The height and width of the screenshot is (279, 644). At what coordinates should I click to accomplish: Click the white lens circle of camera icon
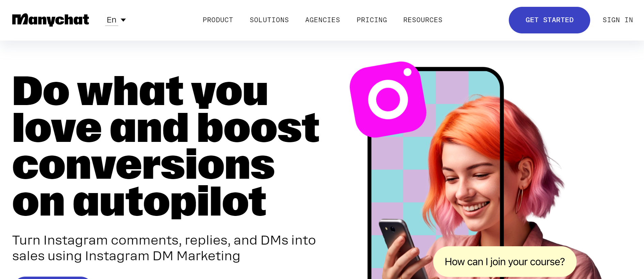tap(388, 100)
